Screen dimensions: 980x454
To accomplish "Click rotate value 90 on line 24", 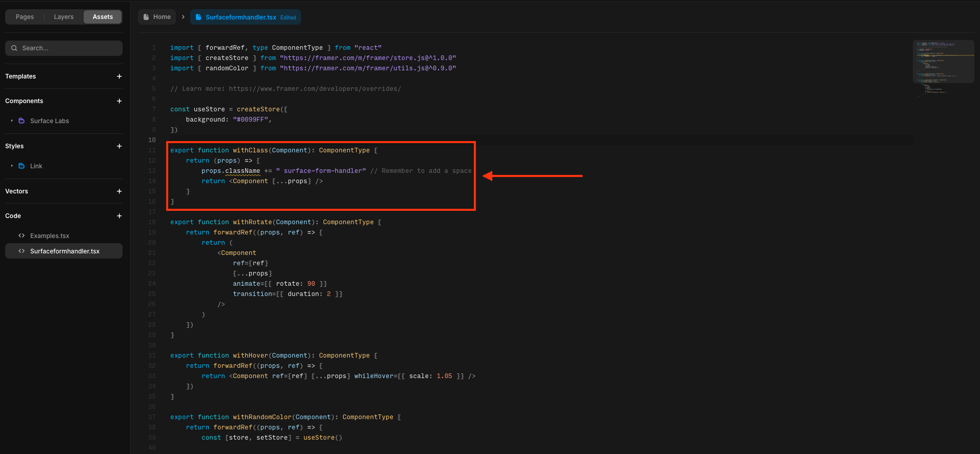I will click(311, 284).
